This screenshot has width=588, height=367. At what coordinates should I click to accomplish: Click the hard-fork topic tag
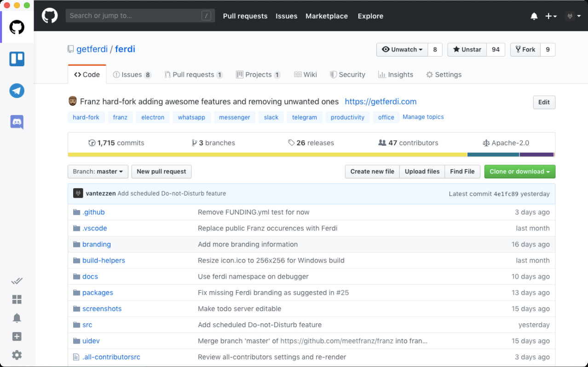[x=86, y=117]
